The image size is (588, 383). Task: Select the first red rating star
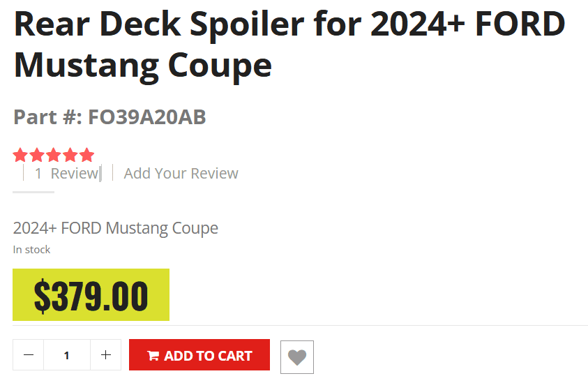20,155
